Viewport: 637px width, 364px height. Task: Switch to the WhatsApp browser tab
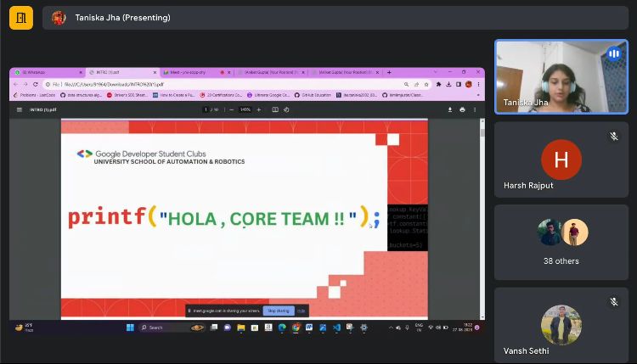(47, 72)
